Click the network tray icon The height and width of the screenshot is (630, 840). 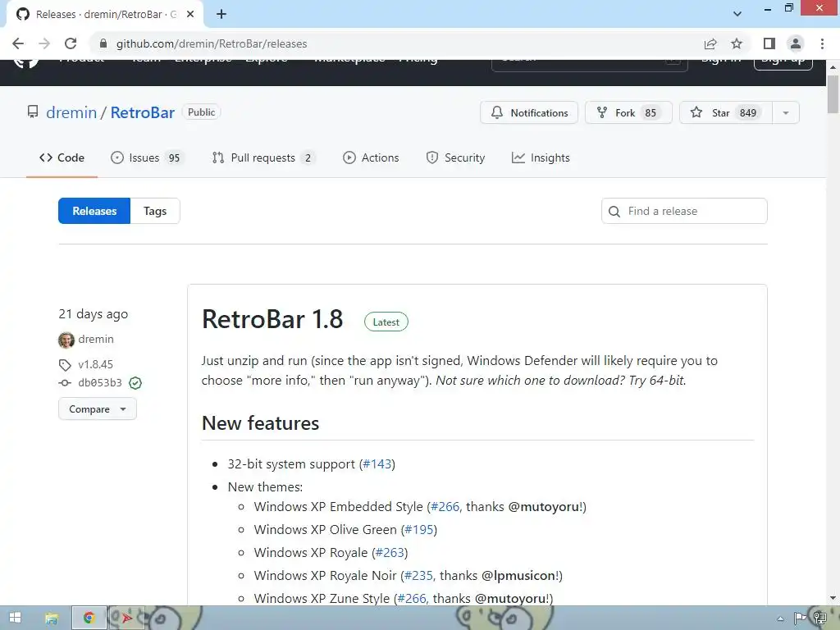click(x=819, y=619)
